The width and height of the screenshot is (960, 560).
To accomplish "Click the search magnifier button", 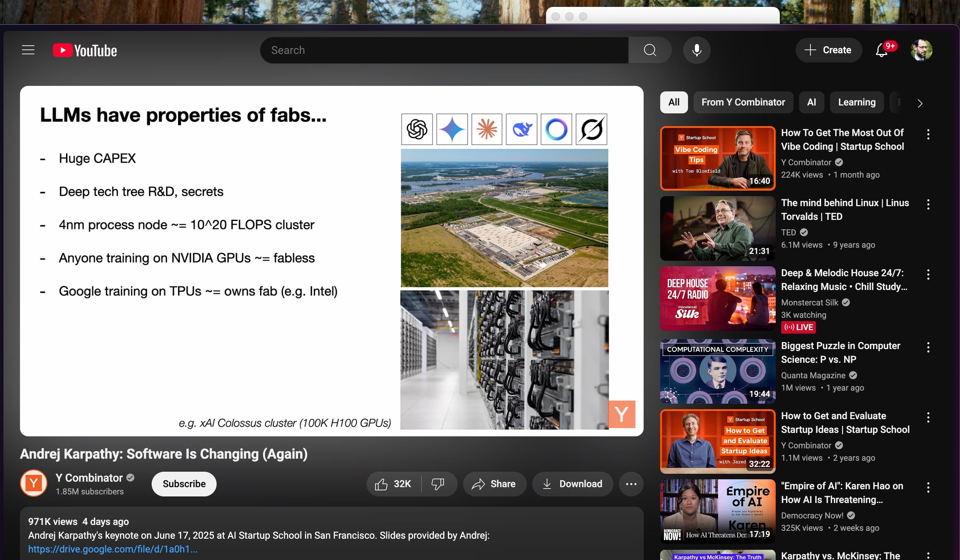I will [x=650, y=50].
